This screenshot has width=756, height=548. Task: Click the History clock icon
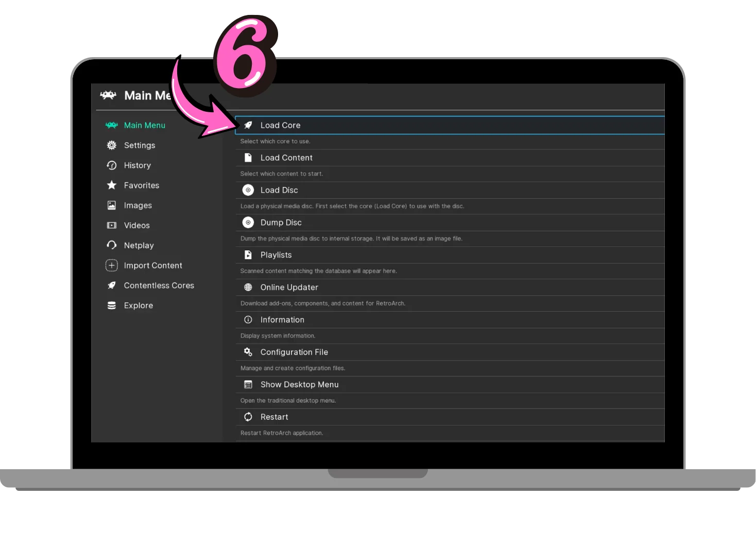click(x=111, y=165)
